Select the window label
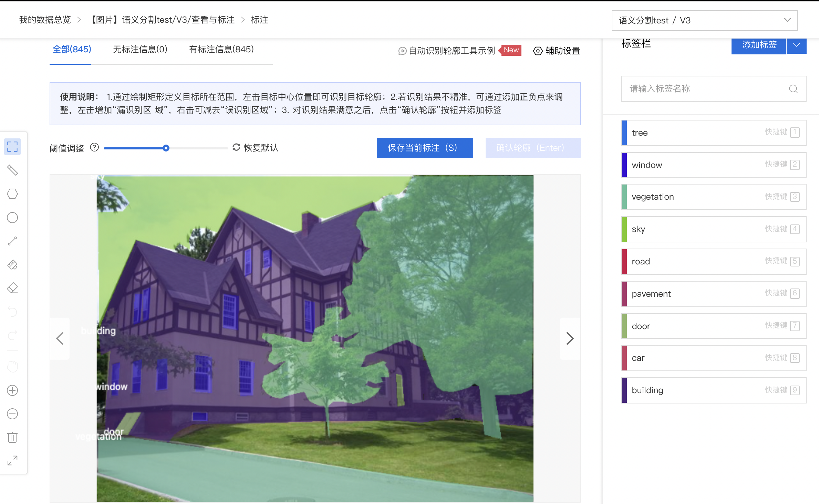 (714, 165)
